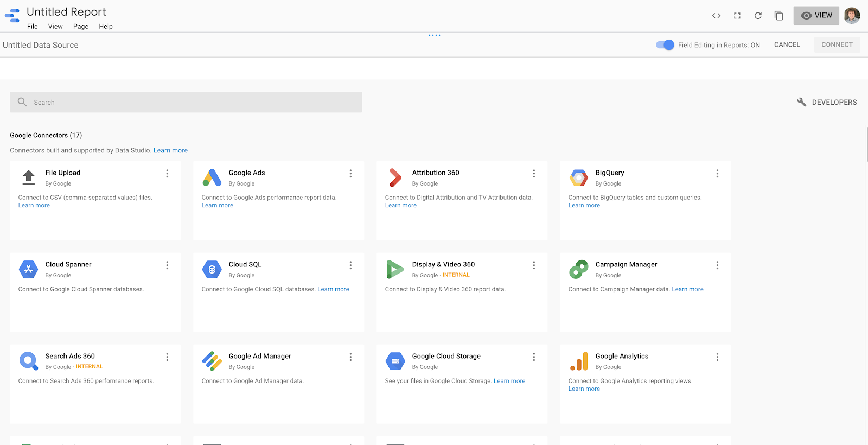Open the View menu

[x=55, y=26]
